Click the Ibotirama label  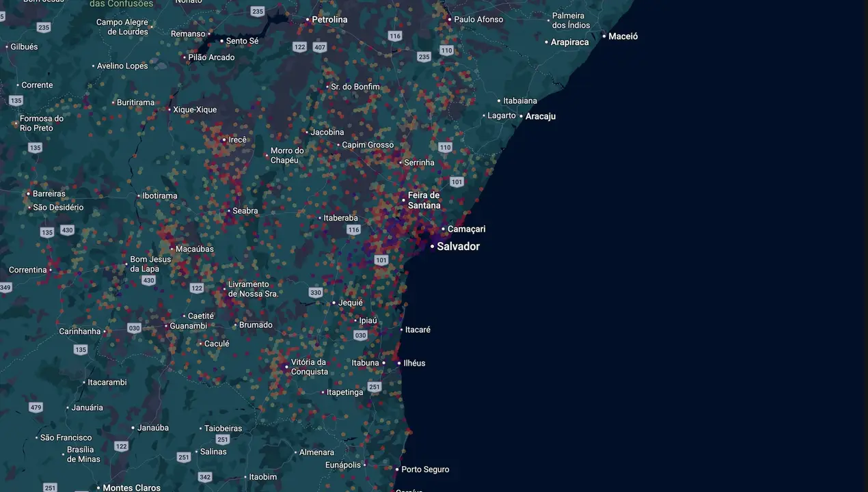160,196
